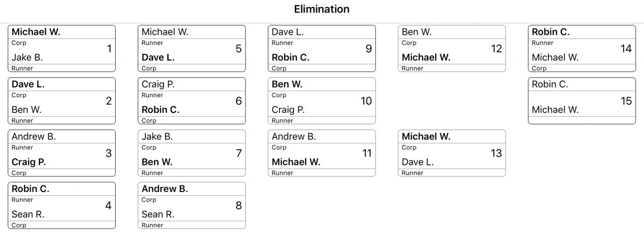Screen dimensions: 644x243
Task: Open match number 7 card
Action: point(192,153)
